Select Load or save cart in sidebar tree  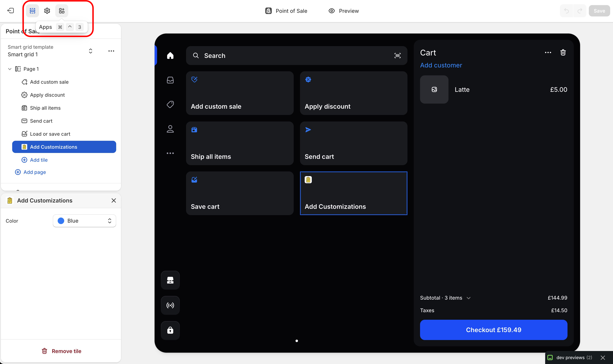pyautogui.click(x=64, y=134)
